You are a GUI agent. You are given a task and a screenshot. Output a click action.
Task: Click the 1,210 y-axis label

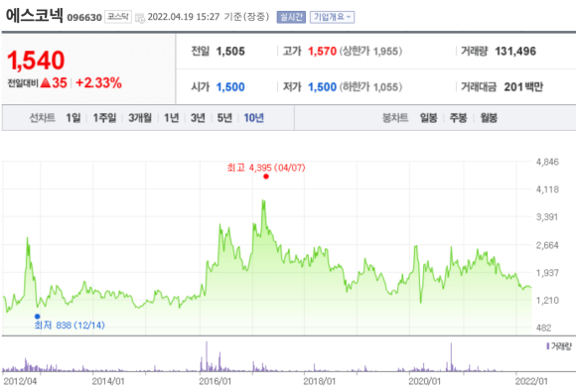[x=547, y=301]
